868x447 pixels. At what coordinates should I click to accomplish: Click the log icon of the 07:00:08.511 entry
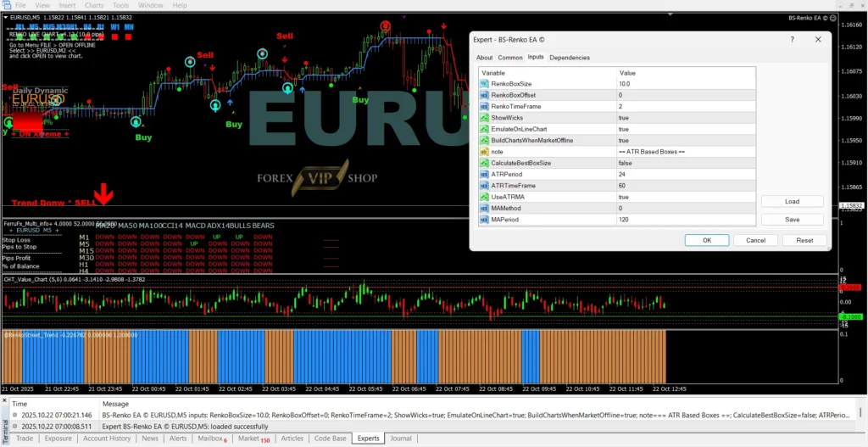click(x=14, y=427)
